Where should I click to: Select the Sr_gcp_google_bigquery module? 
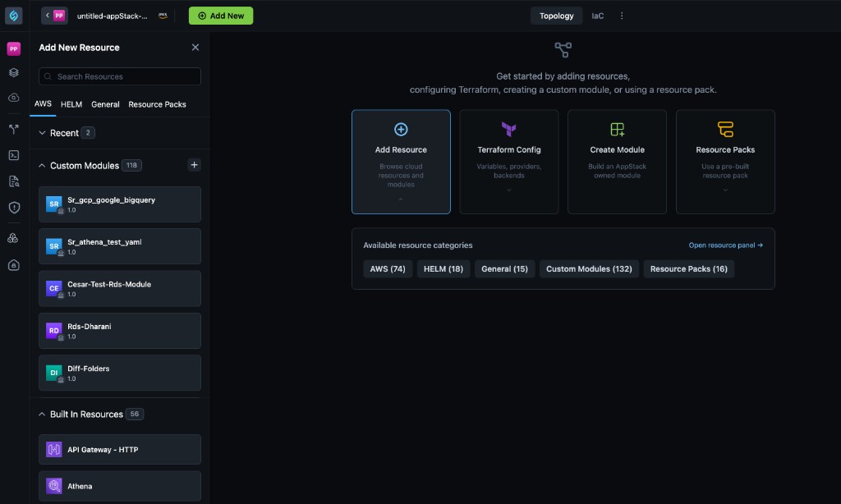119,204
